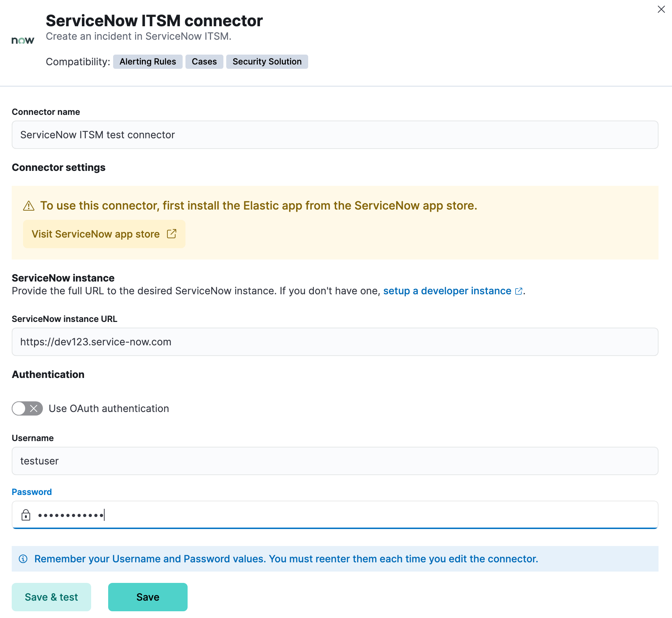This screenshot has height=618, width=672.
Task: Click the info icon in the reminder banner
Action: click(23, 558)
